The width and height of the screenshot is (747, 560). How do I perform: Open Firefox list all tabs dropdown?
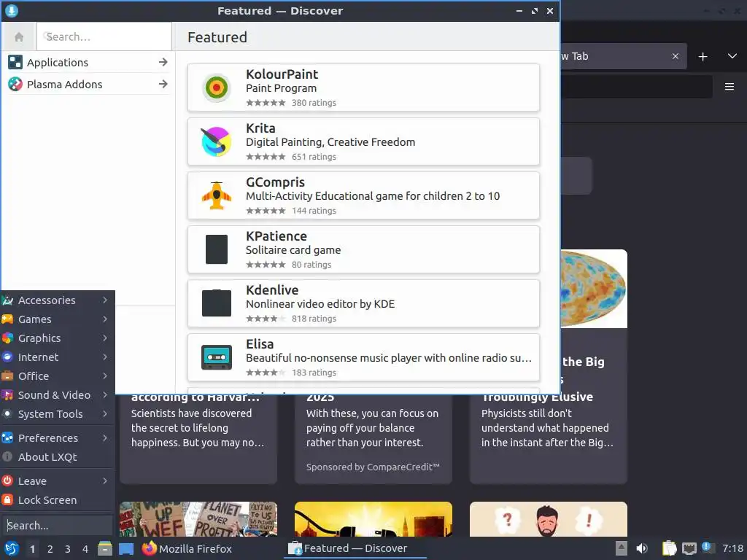pyautogui.click(x=732, y=56)
